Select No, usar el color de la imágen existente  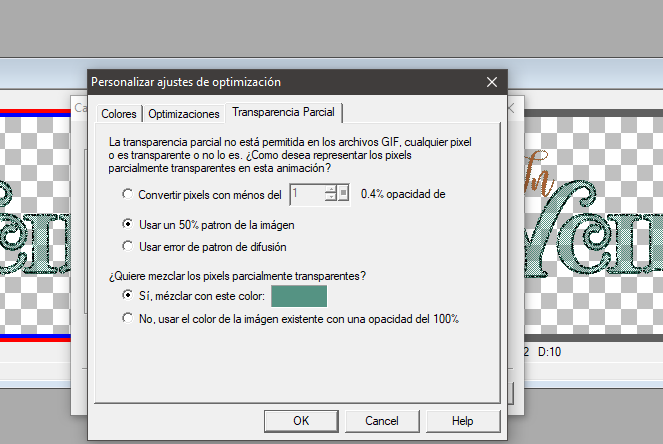[x=127, y=319]
